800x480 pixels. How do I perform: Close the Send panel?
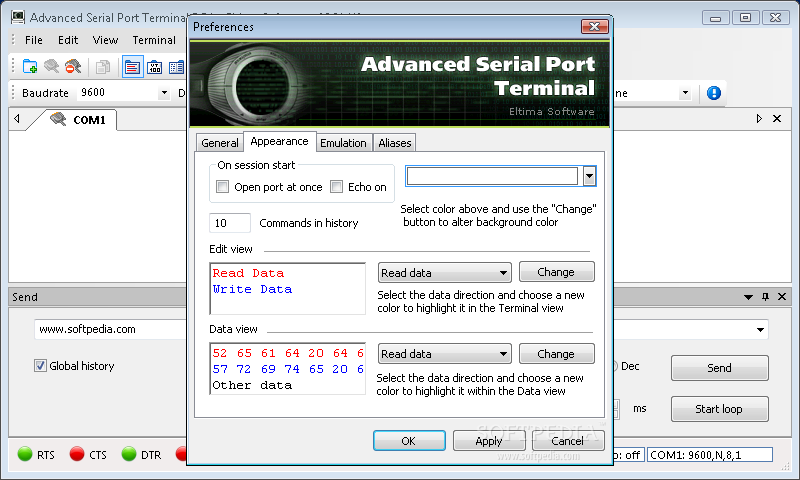click(782, 297)
